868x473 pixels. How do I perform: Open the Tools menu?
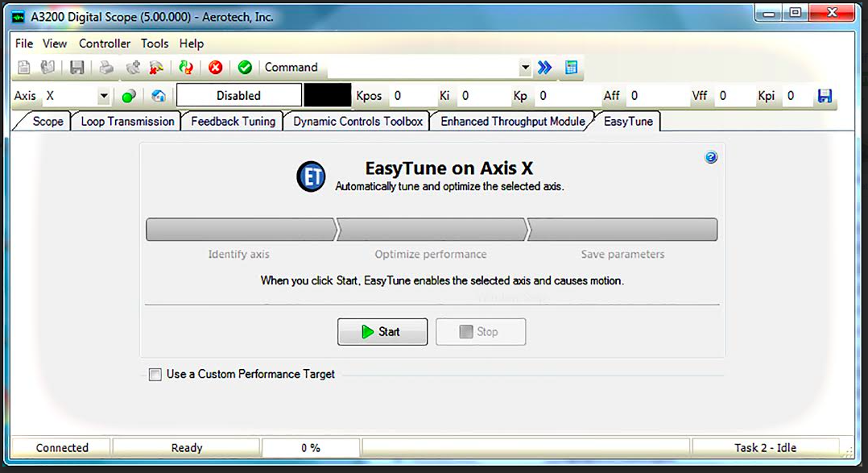pos(155,44)
